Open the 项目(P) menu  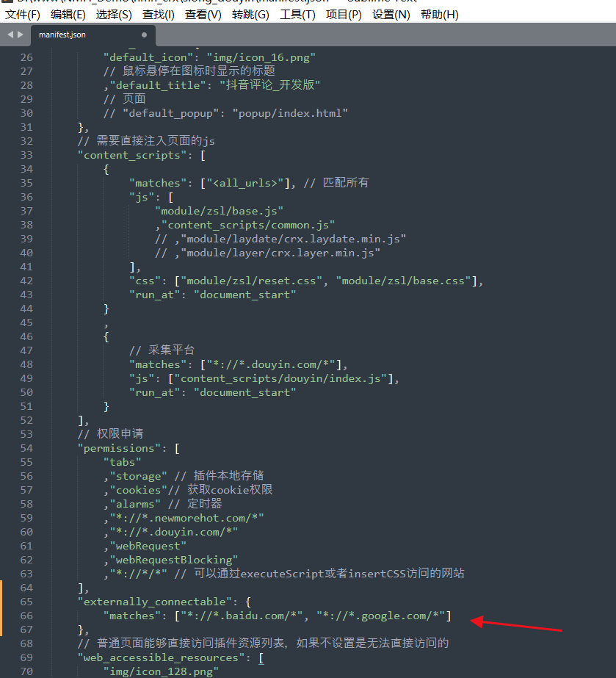(344, 15)
